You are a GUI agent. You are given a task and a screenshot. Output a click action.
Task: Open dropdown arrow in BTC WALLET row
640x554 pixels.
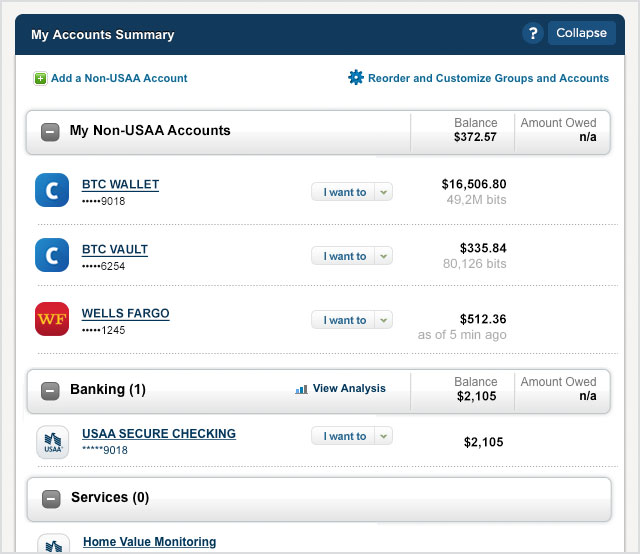tap(384, 192)
